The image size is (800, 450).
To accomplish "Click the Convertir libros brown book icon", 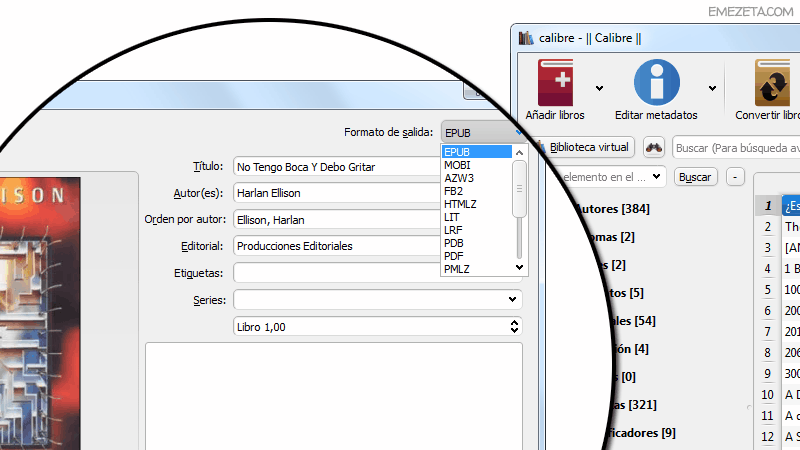I will point(772,83).
